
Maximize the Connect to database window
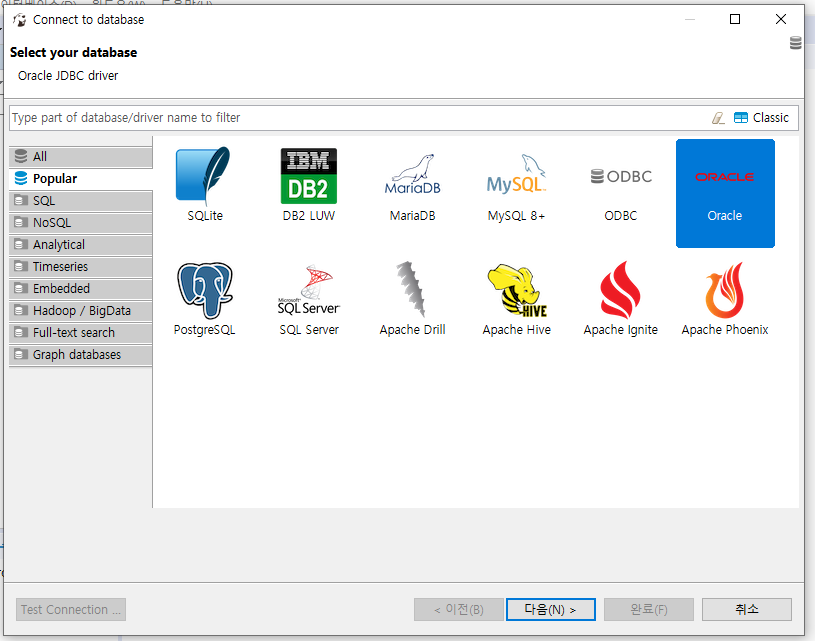pos(735,19)
